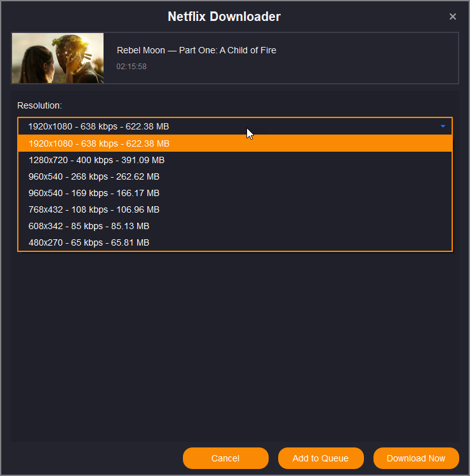Choose 768x432 - 108 kbps - 106.96 MB

pyautogui.click(x=235, y=209)
